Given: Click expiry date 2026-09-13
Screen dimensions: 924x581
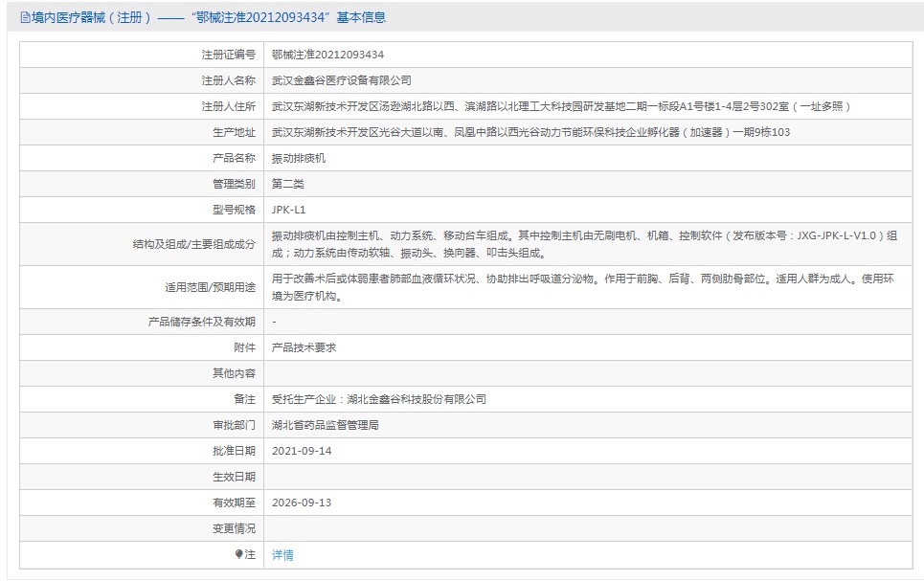Looking at the screenshot, I should click(x=302, y=503).
